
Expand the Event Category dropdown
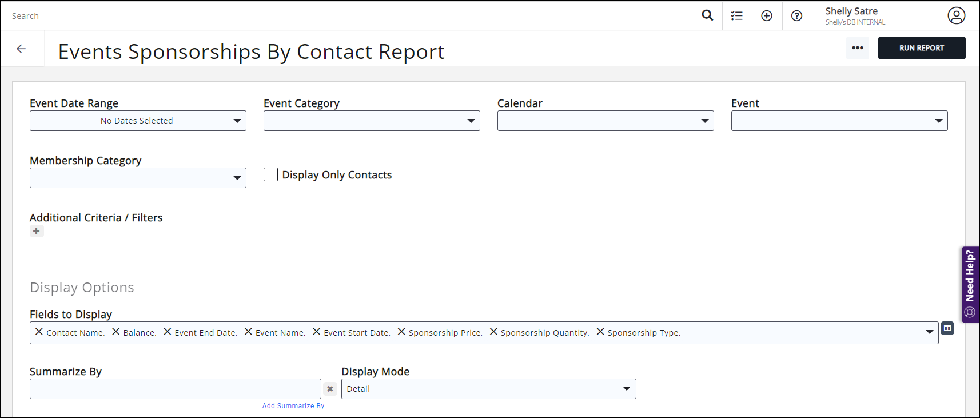pyautogui.click(x=372, y=121)
